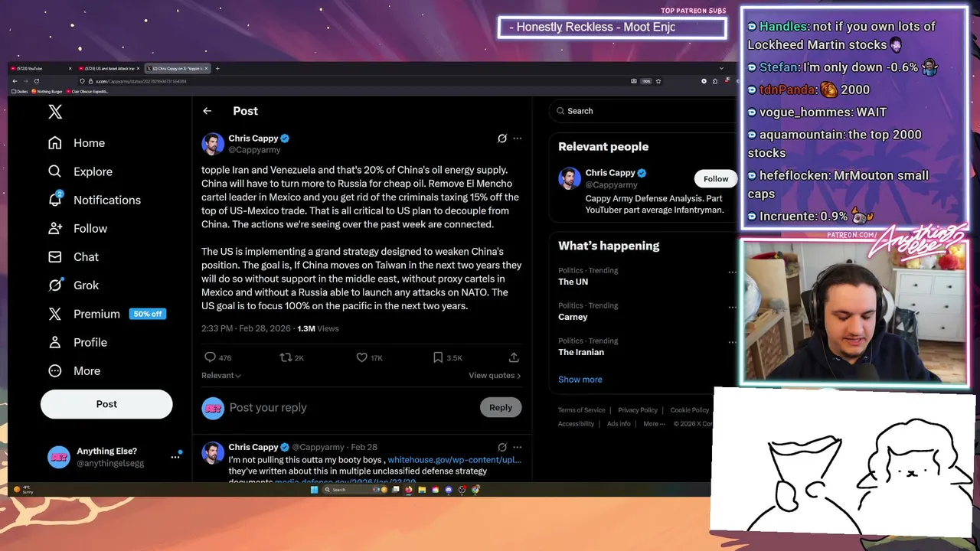Click the X Search box

[643, 111]
